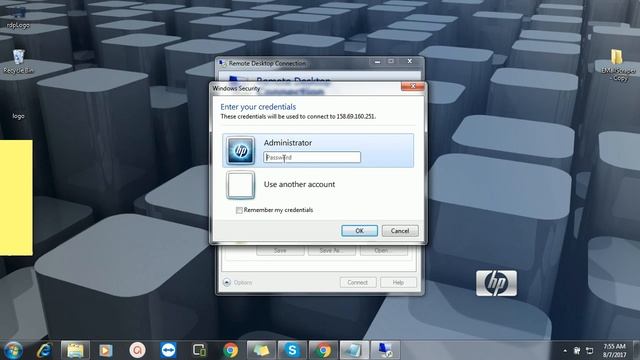
Task: Click the Password input field
Action: [312, 157]
